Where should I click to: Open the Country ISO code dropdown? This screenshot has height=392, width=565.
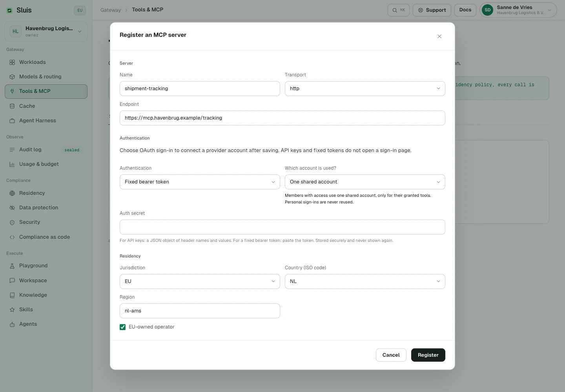[x=365, y=281]
